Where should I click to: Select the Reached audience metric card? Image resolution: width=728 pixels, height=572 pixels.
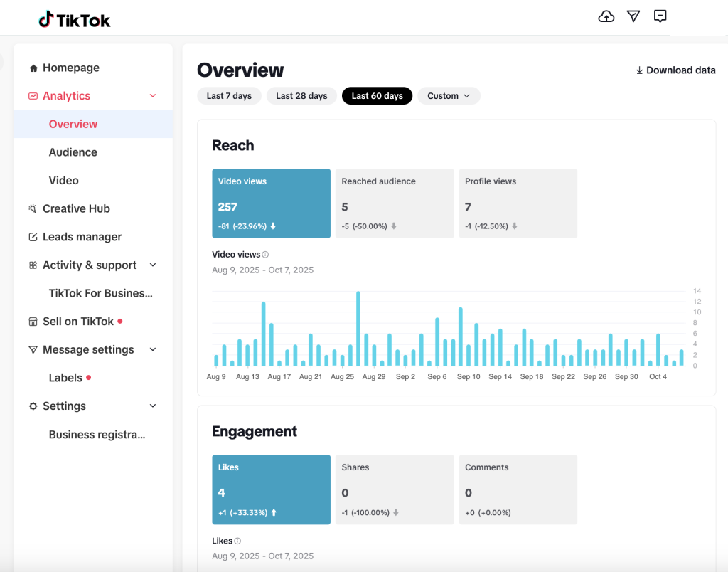coord(395,203)
